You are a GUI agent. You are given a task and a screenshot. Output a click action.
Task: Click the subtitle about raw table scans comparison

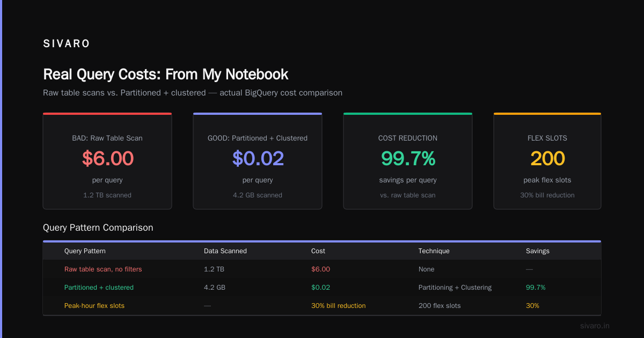[193, 93]
